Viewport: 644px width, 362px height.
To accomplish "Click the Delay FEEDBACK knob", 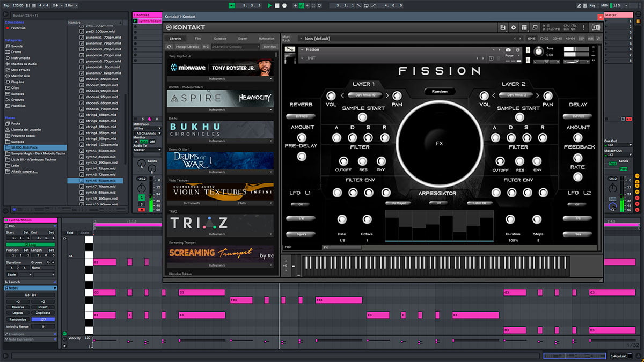I will [577, 158].
